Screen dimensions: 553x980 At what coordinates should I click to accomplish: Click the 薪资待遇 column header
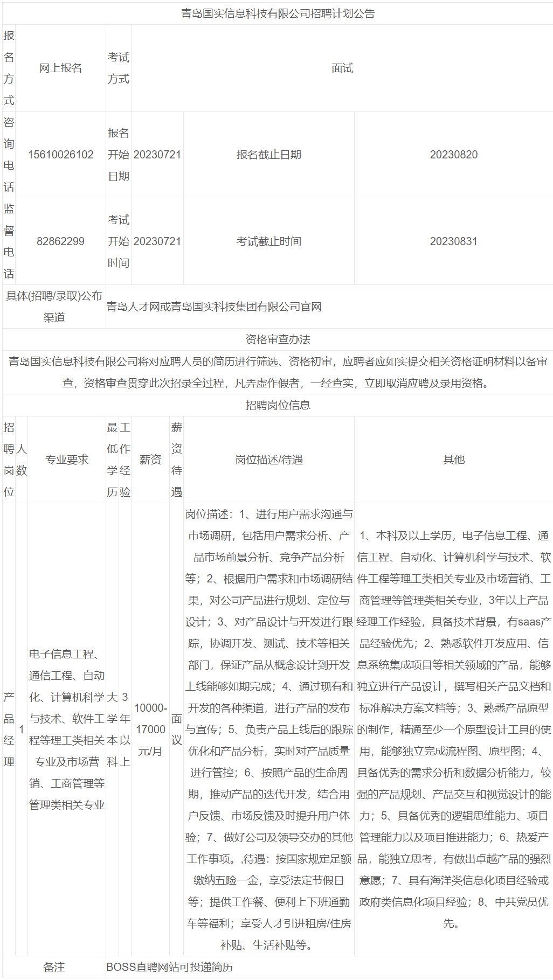(176, 460)
